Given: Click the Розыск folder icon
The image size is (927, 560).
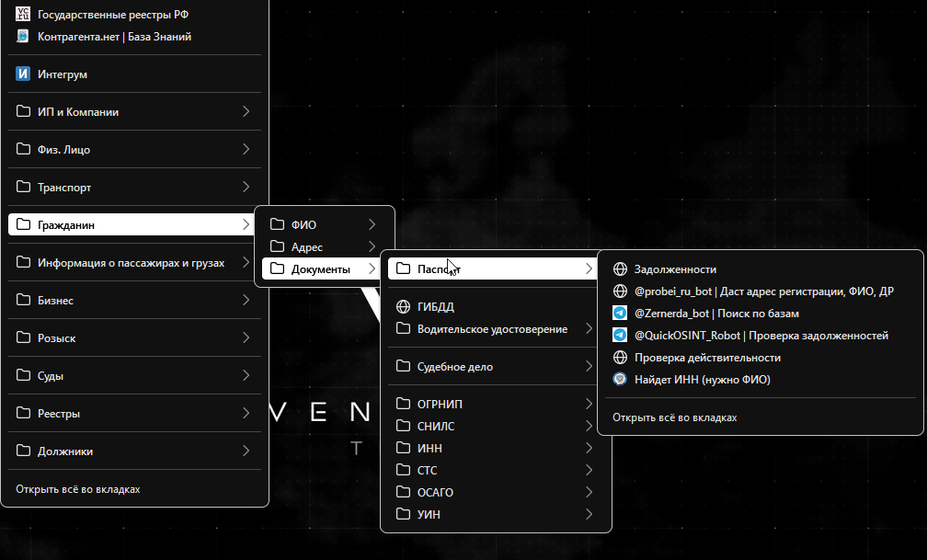Looking at the screenshot, I should pyautogui.click(x=23, y=337).
